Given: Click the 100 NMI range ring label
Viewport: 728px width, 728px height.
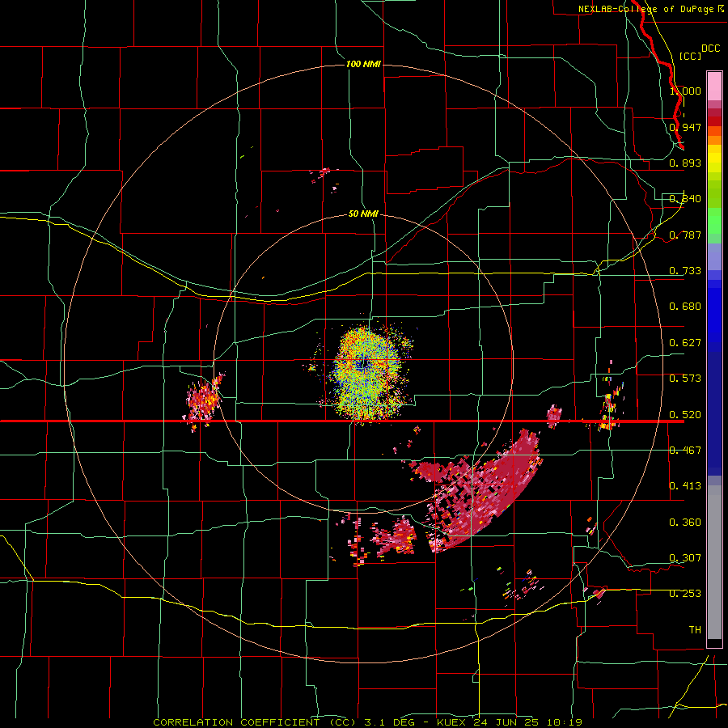Looking at the screenshot, I should click(363, 64).
